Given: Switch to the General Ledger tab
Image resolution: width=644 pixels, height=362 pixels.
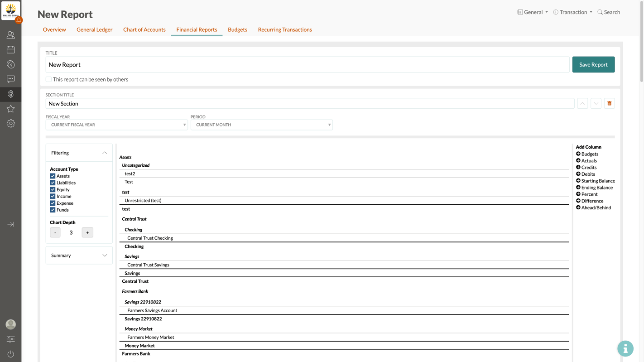Looking at the screenshot, I should (x=94, y=29).
